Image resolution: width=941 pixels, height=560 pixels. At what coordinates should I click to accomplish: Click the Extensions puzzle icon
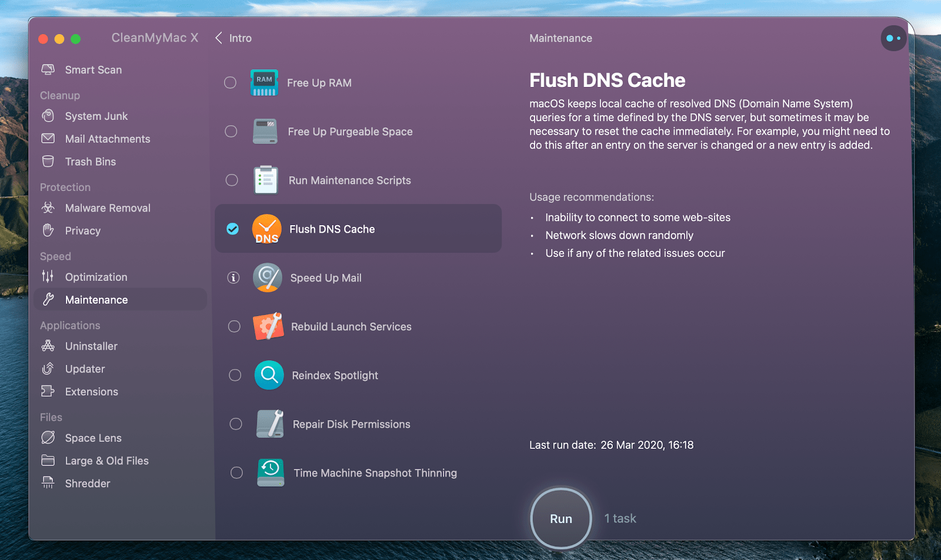coord(48,391)
